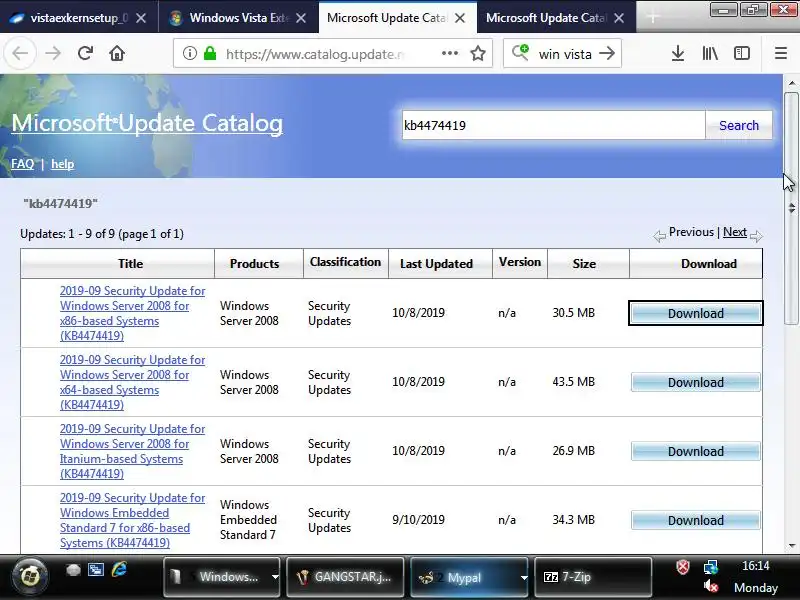Click the Previous results arrow icon
Image resolution: width=800 pixels, height=600 pixels.
coord(659,236)
